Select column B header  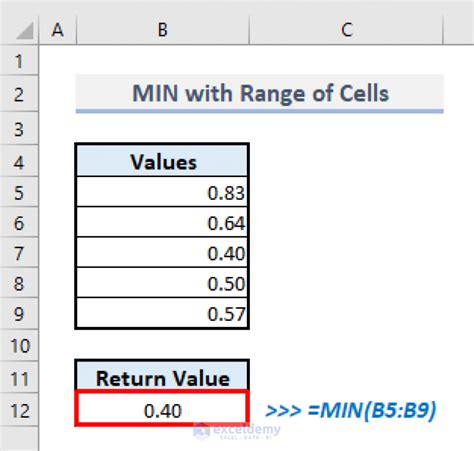click(163, 30)
